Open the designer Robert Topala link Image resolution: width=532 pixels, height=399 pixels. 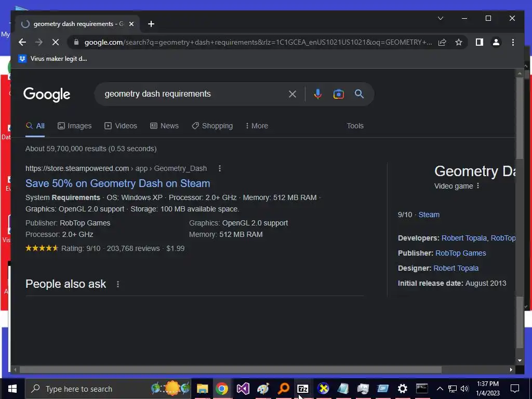(x=456, y=268)
